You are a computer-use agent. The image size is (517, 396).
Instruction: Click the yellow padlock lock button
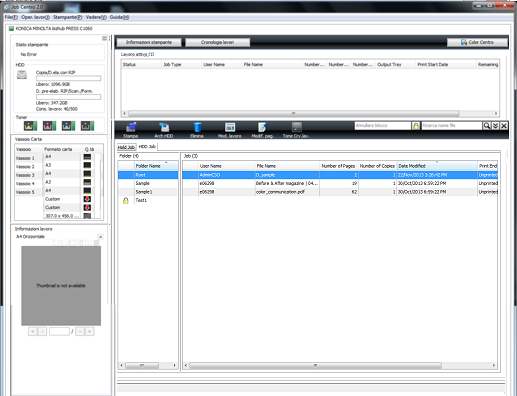click(416, 126)
